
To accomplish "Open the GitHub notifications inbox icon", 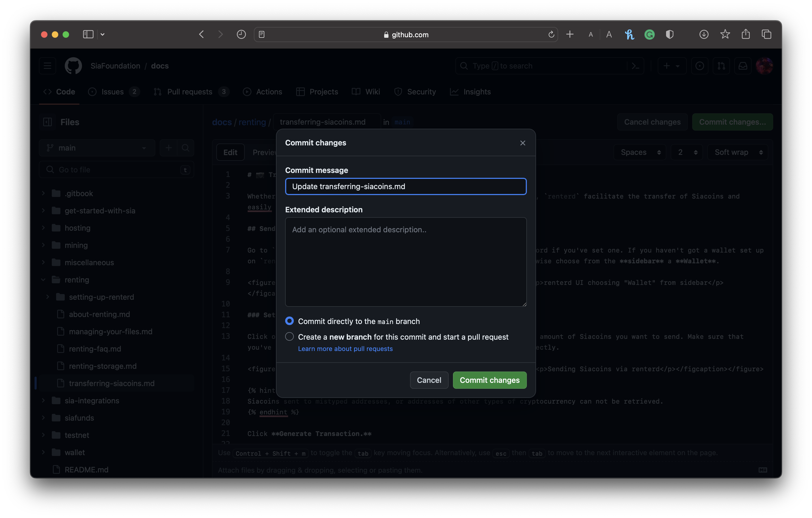I will click(742, 66).
